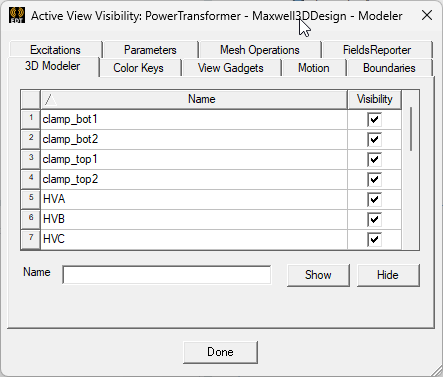This screenshot has width=443, height=377.
Task: Click the Done button
Action: [220, 352]
